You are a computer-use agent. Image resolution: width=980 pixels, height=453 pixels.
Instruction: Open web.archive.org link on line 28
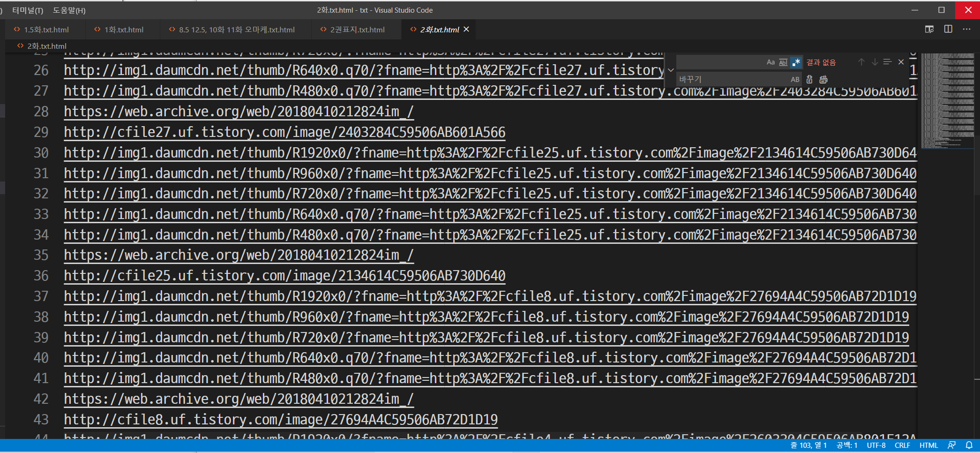tap(239, 111)
